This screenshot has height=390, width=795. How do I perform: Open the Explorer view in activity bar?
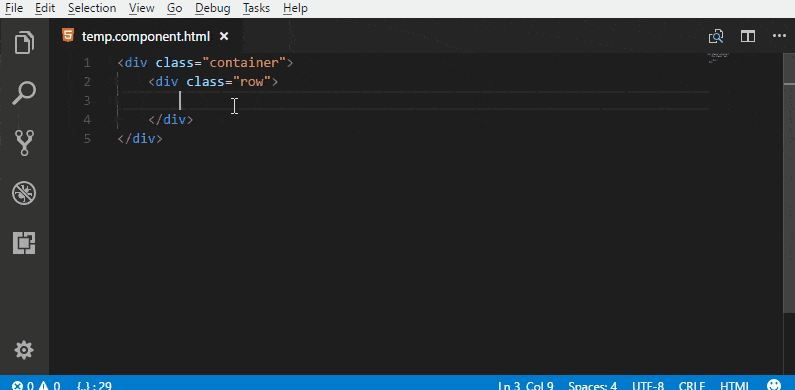pos(24,42)
